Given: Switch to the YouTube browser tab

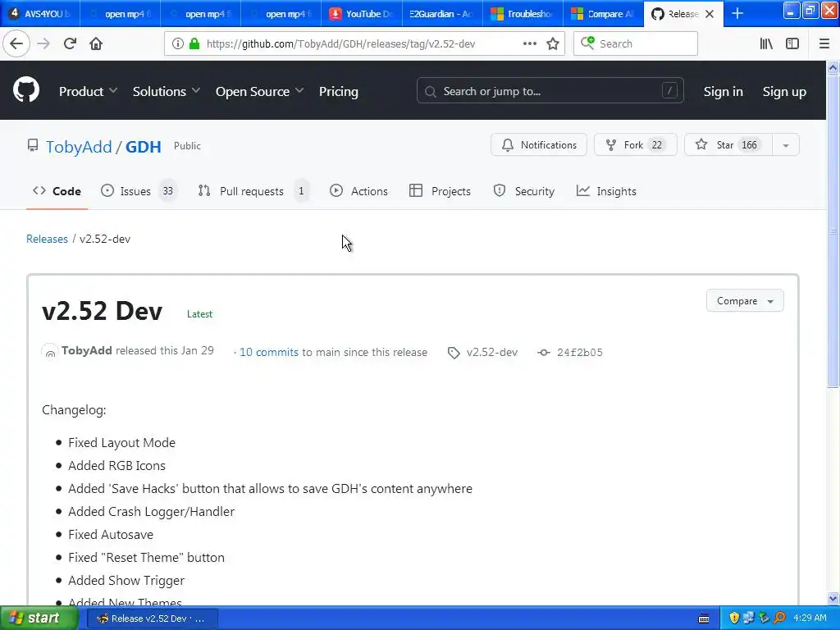Looking at the screenshot, I should coord(362,13).
